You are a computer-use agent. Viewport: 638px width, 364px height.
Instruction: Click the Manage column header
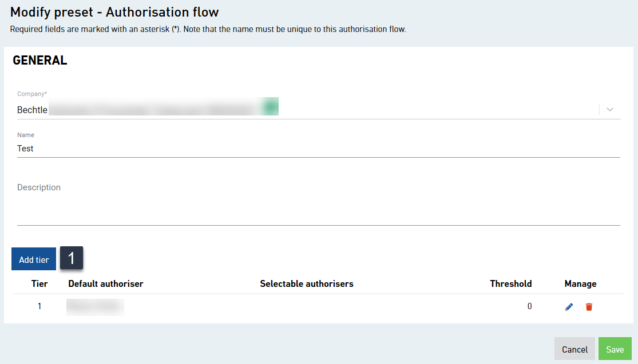[580, 283]
